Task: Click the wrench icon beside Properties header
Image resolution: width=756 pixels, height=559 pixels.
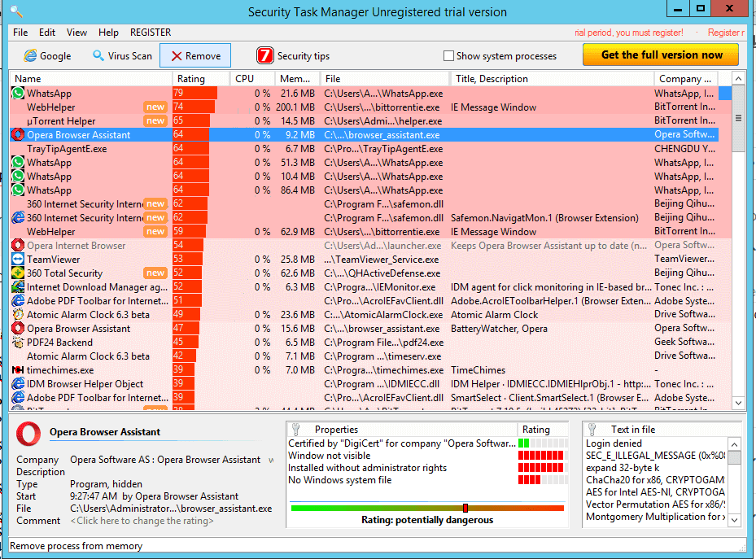Action: coord(296,429)
